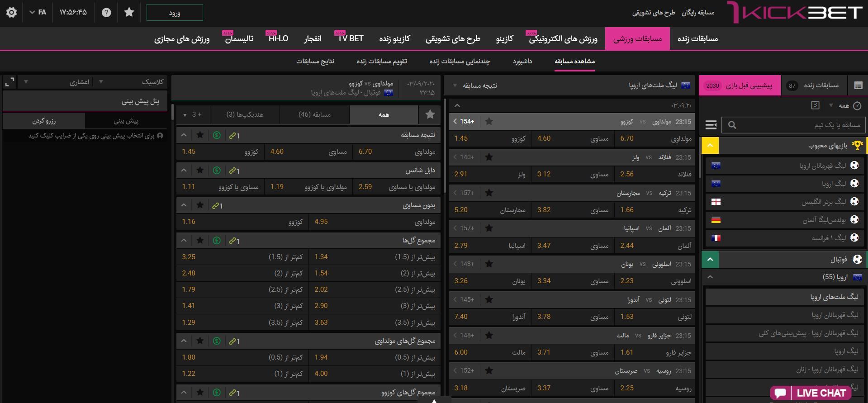Switch to the داشبورد tab
Viewport: 868px width, 403px height.
pos(522,61)
